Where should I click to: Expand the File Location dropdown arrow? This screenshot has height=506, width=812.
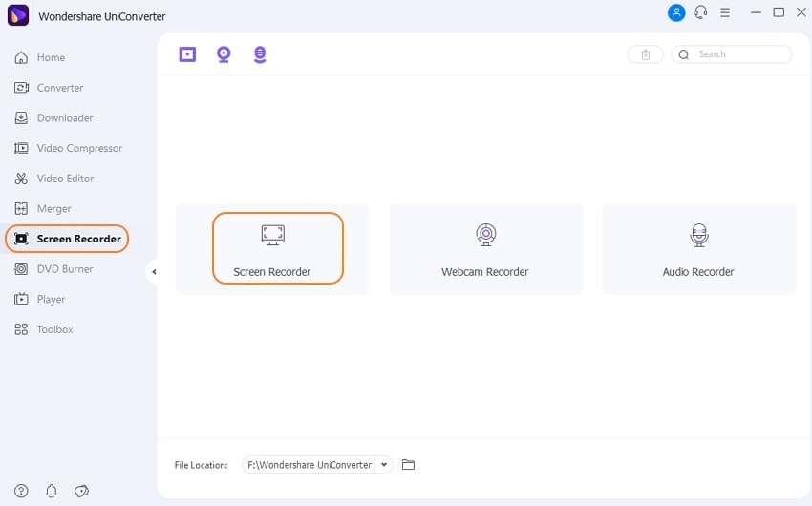pyautogui.click(x=384, y=465)
